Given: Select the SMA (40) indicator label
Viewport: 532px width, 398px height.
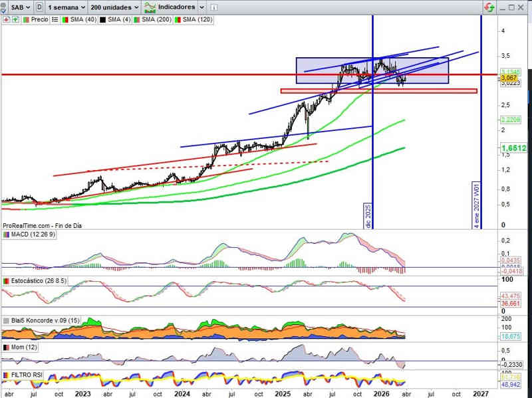Looking at the screenshot, I should coord(83,19).
